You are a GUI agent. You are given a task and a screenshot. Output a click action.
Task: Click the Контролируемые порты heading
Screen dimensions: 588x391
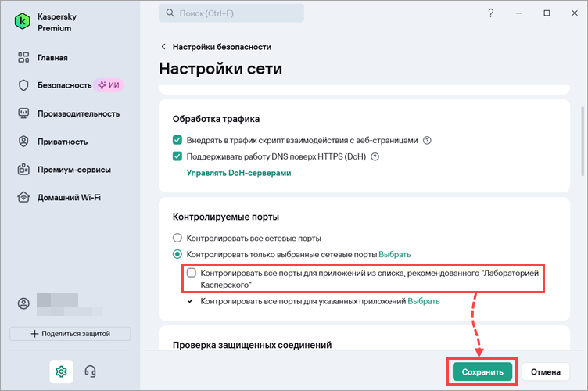tap(226, 217)
